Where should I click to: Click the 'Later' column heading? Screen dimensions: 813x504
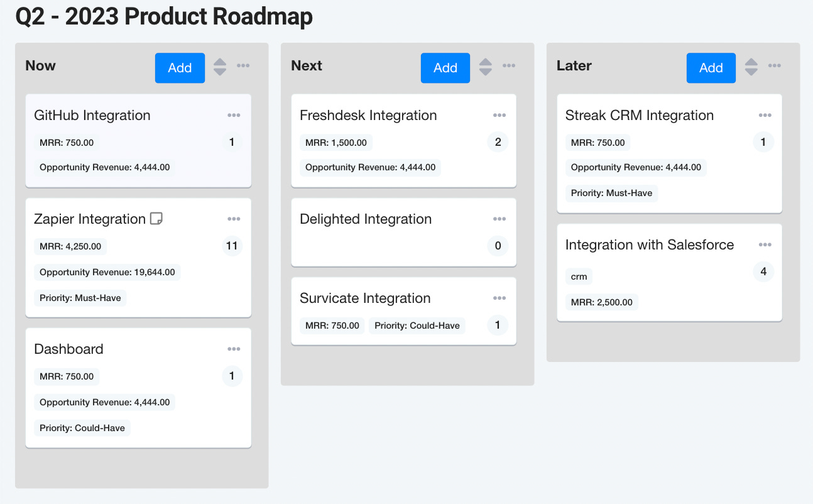pos(574,65)
